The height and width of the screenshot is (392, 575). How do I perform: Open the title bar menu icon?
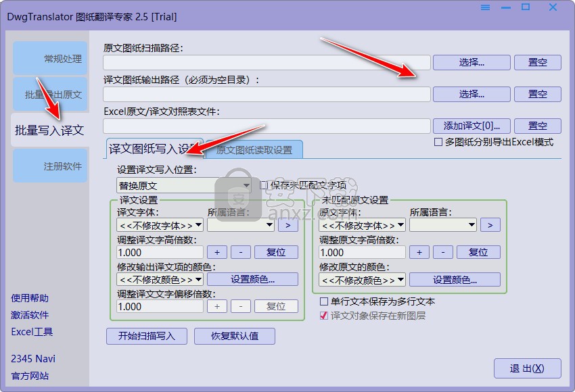click(485, 7)
